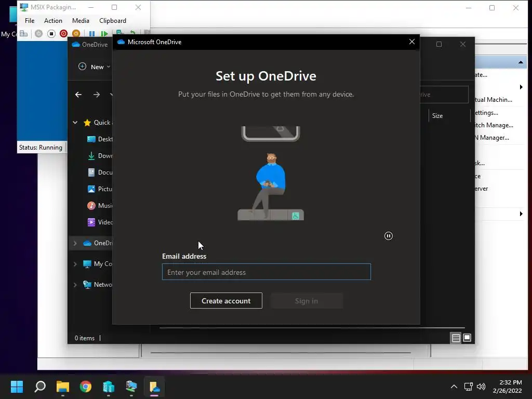
Task: Open the Action menu in the VM connection window
Action: tap(53, 21)
